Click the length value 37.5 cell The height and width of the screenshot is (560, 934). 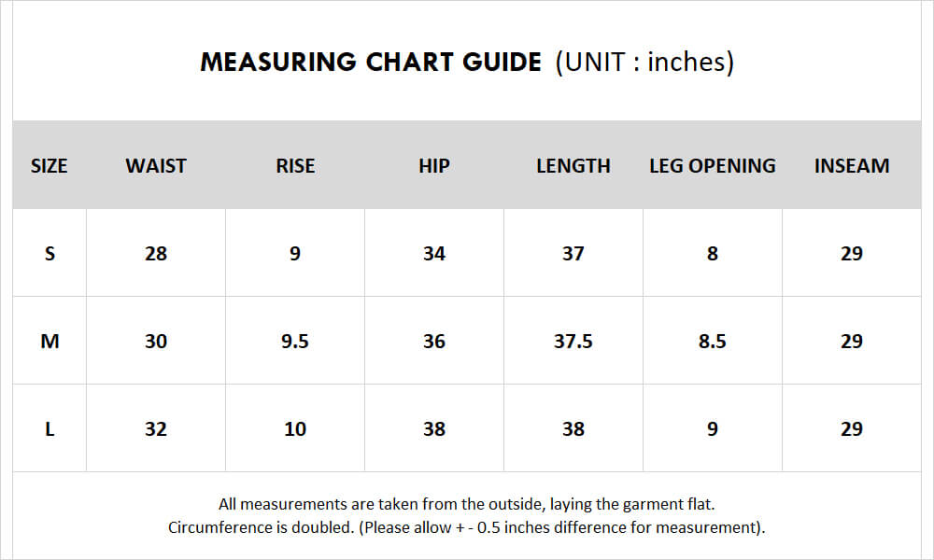pos(573,341)
